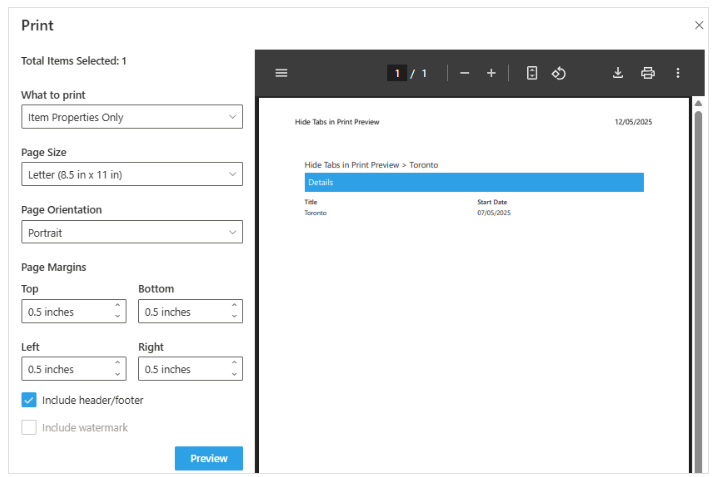Click the Right margin input field
This screenshot has height=477, width=721.
tap(190, 369)
